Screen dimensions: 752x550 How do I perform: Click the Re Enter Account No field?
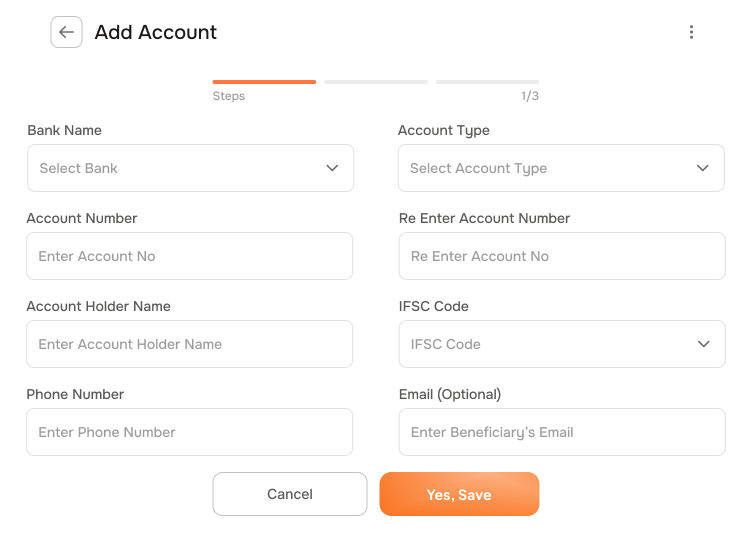coord(561,256)
